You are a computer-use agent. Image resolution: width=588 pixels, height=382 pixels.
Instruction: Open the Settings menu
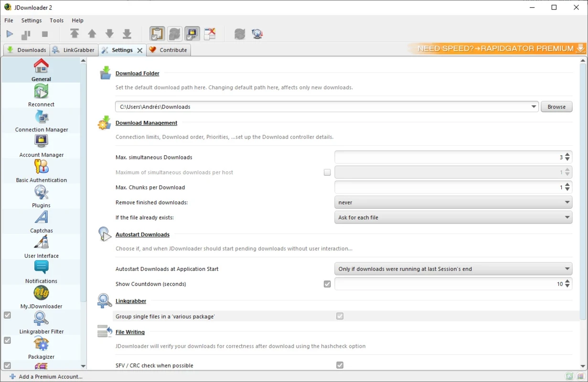pos(32,21)
